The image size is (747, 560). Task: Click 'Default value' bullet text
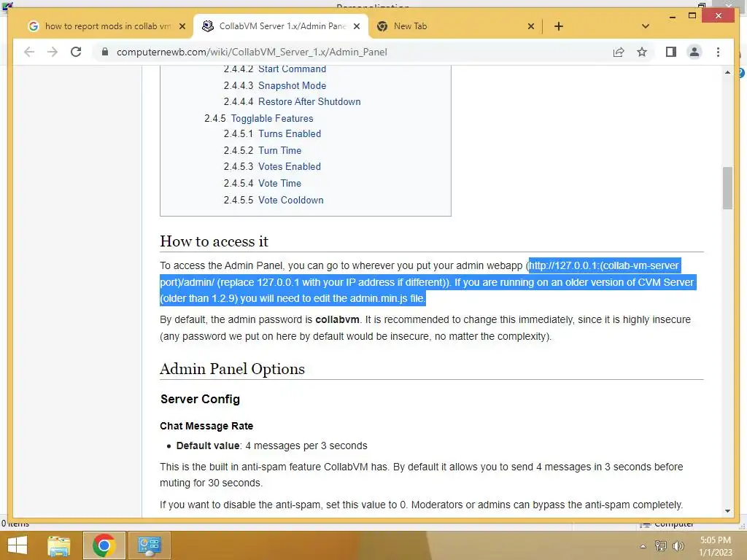pos(208,446)
